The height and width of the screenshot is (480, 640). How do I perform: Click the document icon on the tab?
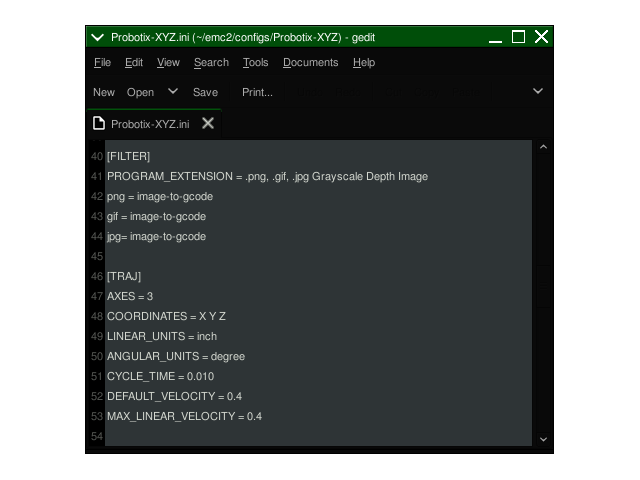coord(99,123)
